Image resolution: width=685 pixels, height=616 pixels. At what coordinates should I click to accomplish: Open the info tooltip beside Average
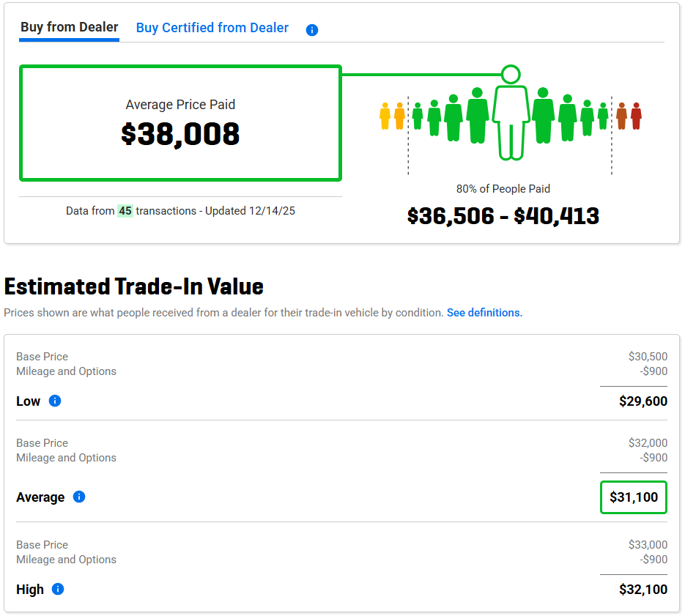point(79,497)
